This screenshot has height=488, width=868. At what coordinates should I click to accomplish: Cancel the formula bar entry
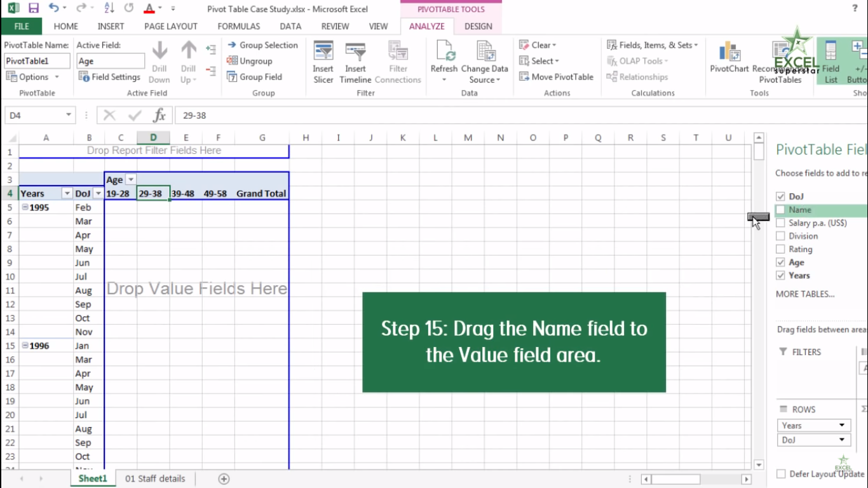point(109,116)
